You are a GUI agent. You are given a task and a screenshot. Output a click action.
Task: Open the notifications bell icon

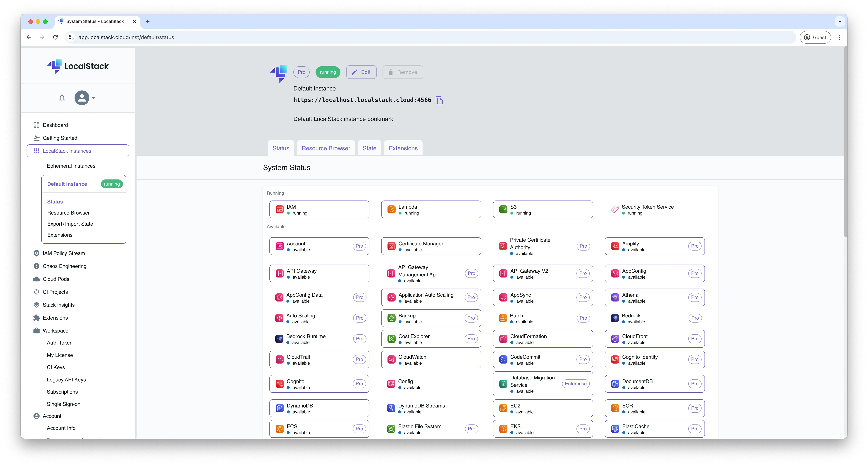coord(62,98)
